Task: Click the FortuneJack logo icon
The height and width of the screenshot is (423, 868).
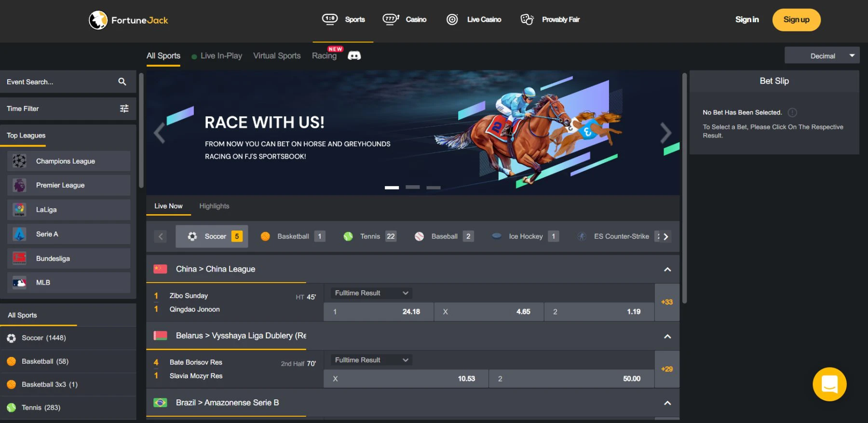Action: [x=98, y=20]
